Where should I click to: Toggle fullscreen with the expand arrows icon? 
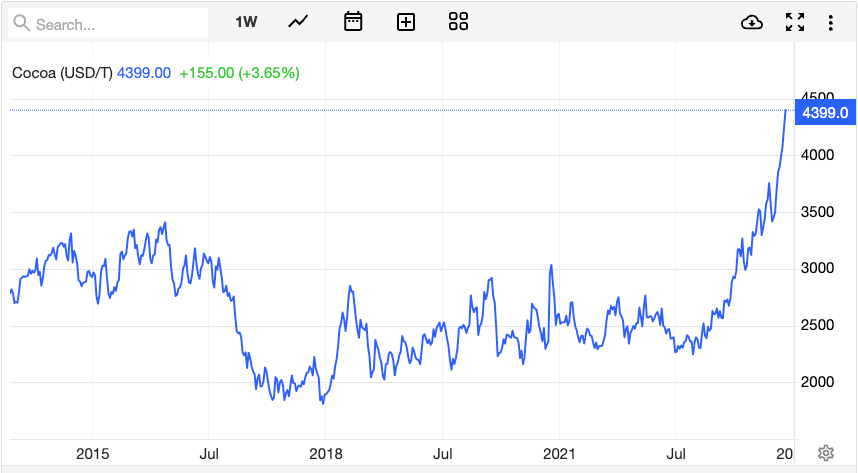(795, 22)
